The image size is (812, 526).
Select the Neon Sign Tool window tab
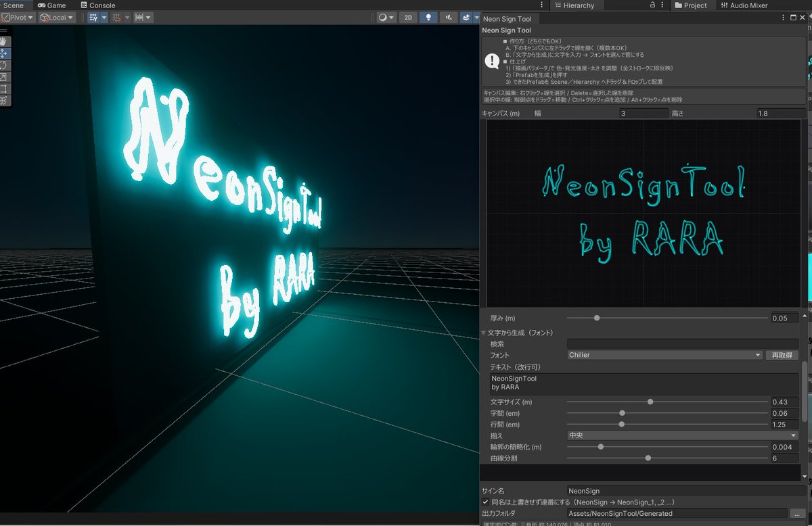pyautogui.click(x=507, y=18)
